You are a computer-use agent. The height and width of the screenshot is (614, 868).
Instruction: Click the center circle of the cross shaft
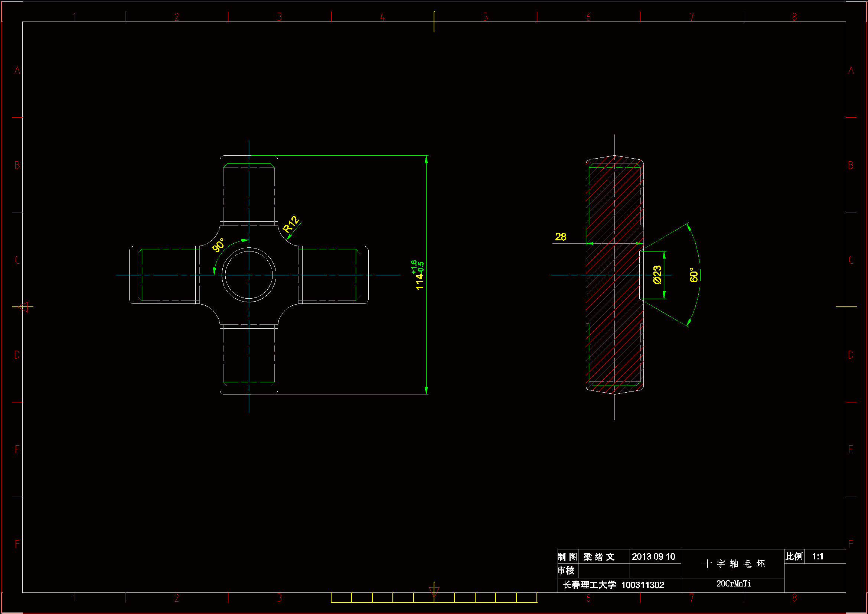[249, 275]
